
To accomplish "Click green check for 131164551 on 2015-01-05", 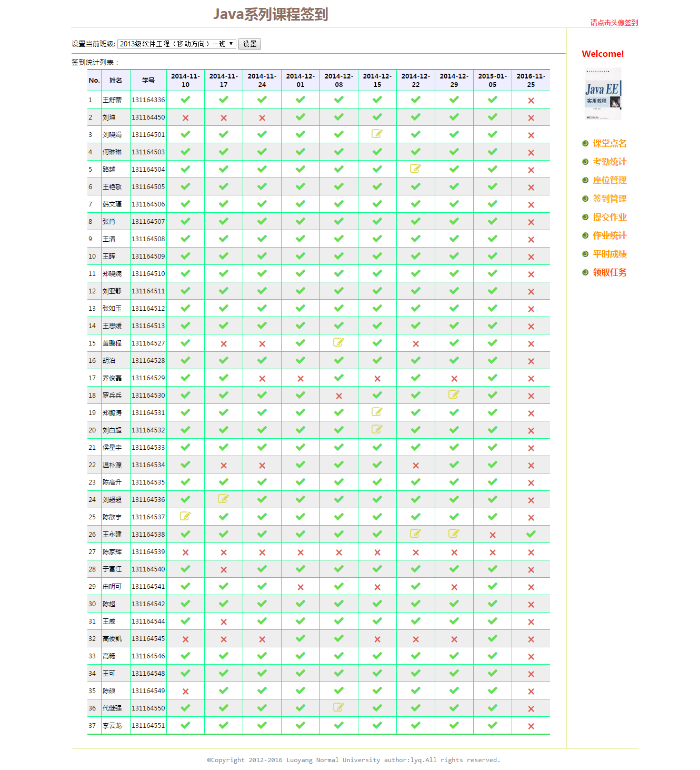I will (493, 725).
